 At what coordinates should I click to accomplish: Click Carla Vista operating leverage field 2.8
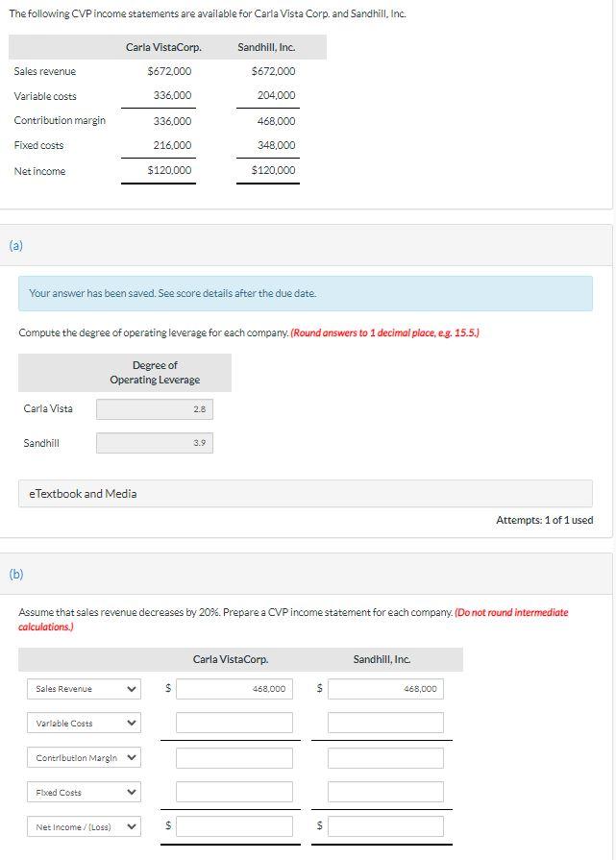coord(155,409)
